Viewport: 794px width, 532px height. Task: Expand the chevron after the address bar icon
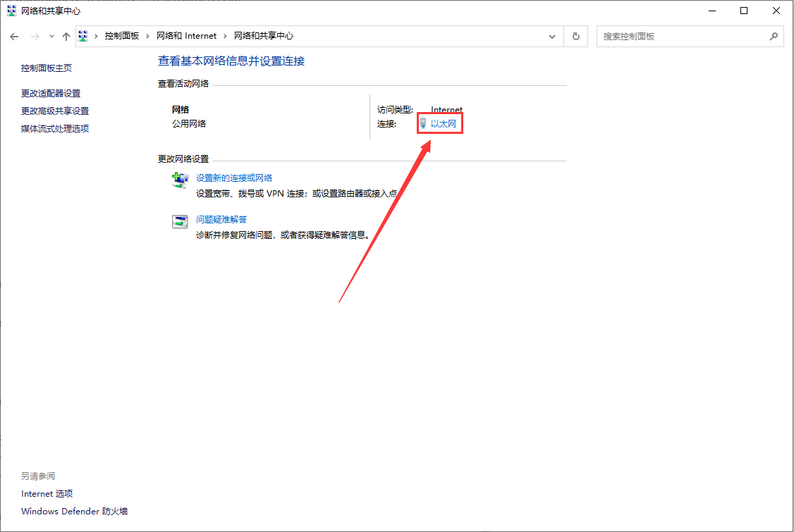tap(96, 36)
